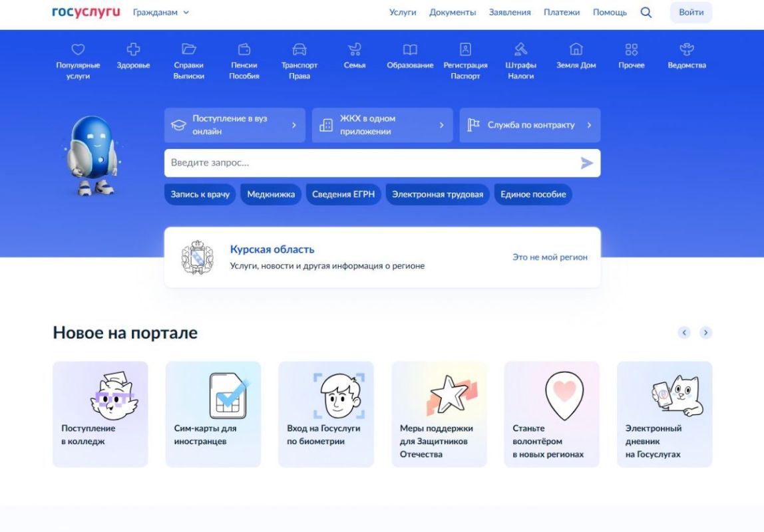The height and width of the screenshot is (532, 764).
Task: Click the building icon for ЖКХ app
Action: click(x=326, y=125)
